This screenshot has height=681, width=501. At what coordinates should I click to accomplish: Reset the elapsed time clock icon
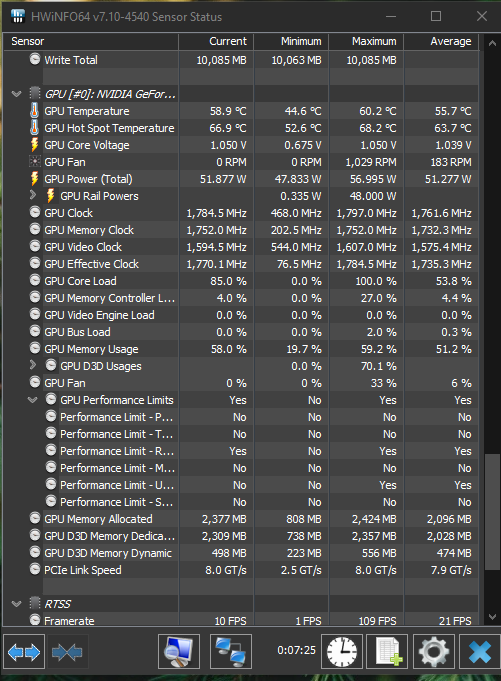click(342, 651)
